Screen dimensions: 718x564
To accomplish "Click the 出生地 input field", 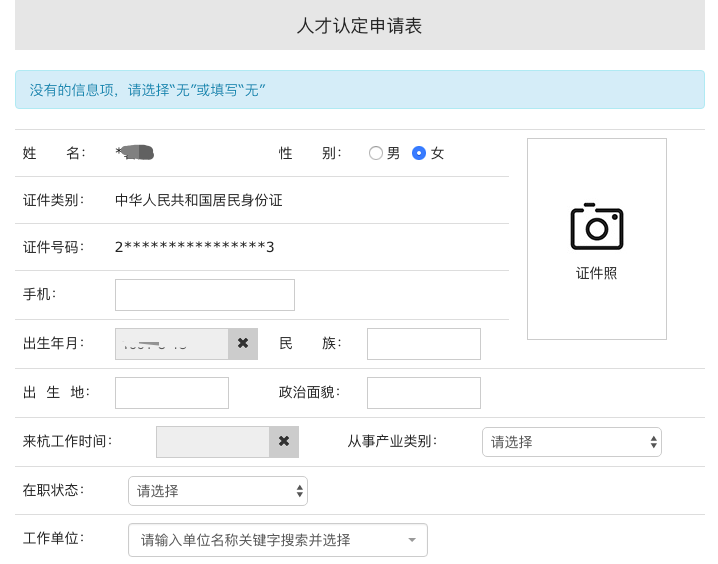I will pyautogui.click(x=172, y=393).
